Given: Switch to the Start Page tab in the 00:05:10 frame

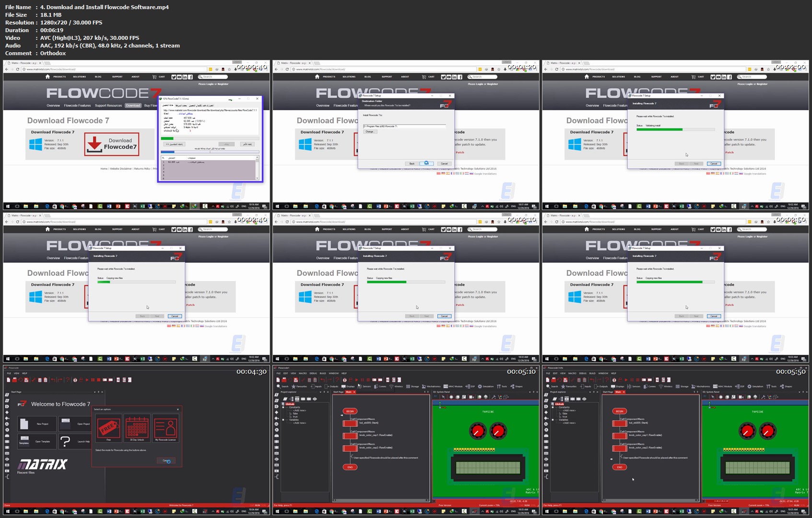Looking at the screenshot, I should [339, 392].
